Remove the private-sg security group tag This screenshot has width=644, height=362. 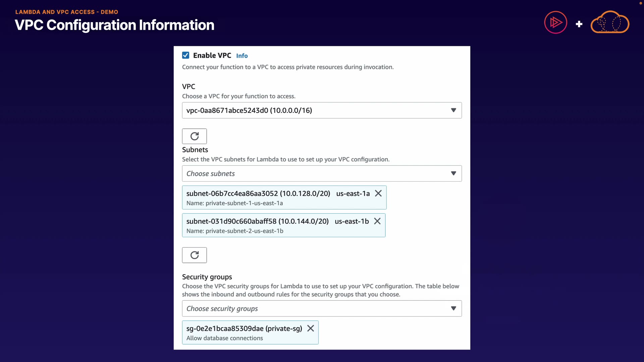tap(311, 328)
